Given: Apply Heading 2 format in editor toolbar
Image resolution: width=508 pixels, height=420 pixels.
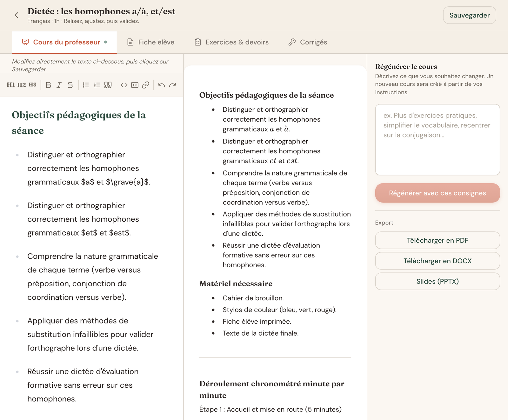Looking at the screenshot, I should [22, 85].
